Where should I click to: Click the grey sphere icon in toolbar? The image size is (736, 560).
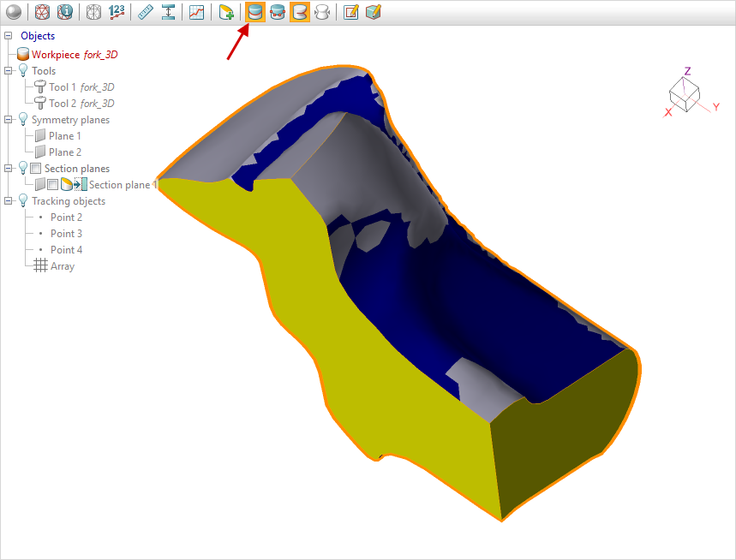click(14, 12)
